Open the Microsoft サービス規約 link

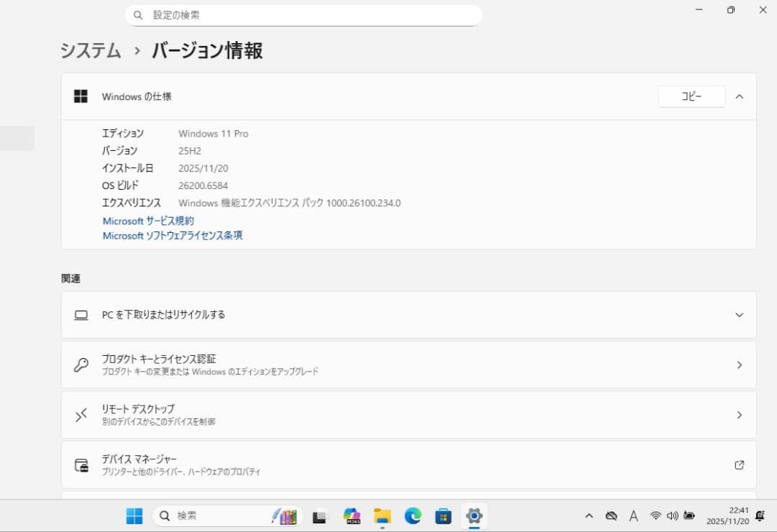(148, 221)
